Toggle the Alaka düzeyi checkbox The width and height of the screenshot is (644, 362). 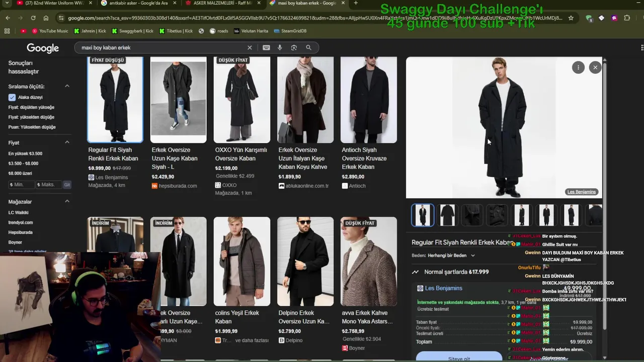[12, 97]
